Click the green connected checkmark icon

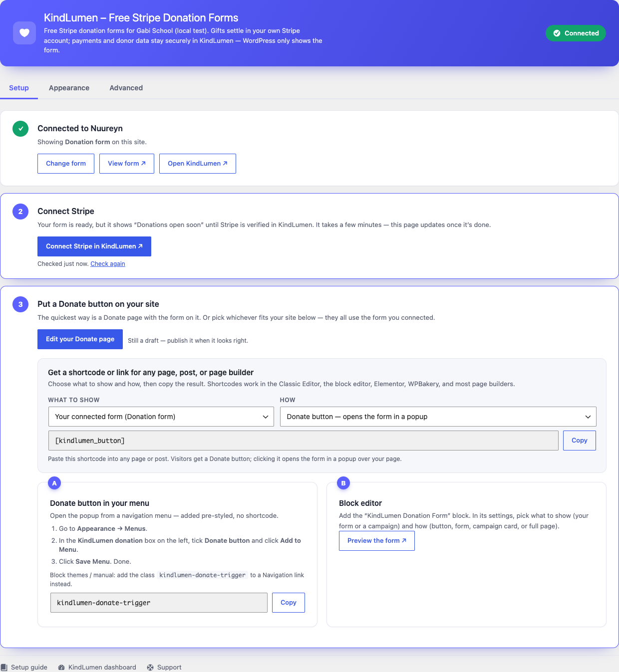pos(20,129)
